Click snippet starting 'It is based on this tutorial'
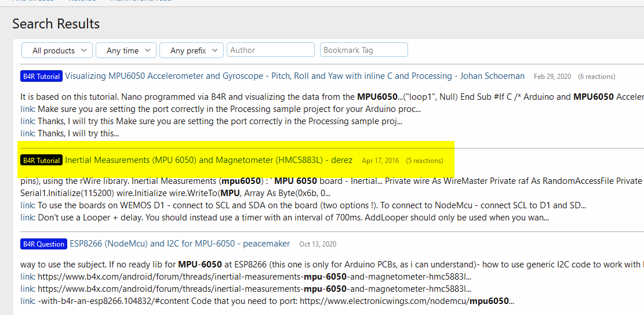The image size is (644, 315). [332, 97]
